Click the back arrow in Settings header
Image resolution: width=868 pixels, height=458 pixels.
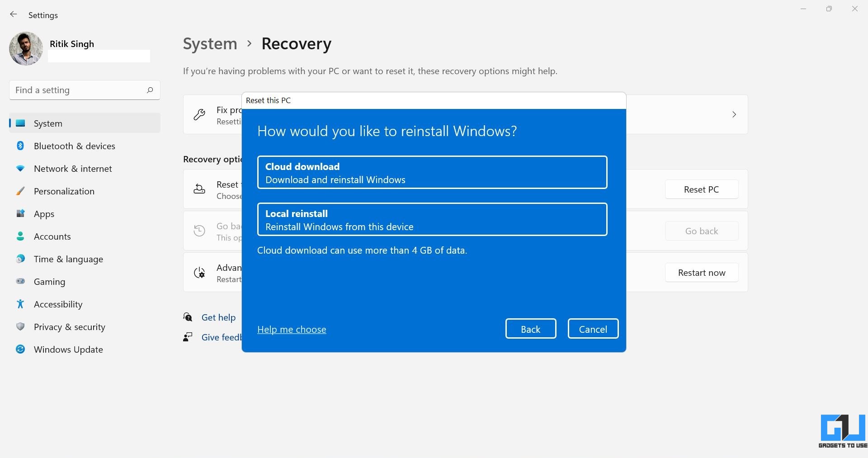[x=14, y=14]
